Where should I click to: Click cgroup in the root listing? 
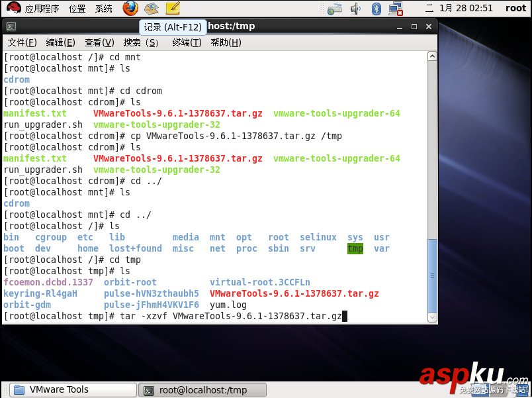point(51,238)
